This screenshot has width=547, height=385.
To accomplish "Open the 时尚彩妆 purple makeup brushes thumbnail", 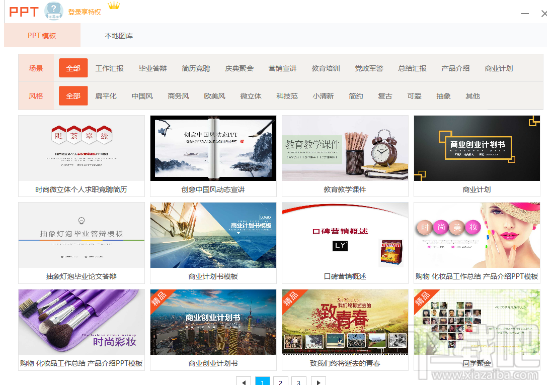I will (81, 322).
